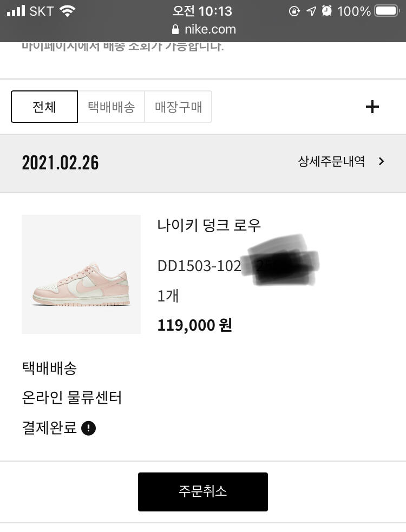
Task: Tap the battery icon in the status bar
Action: [x=387, y=11]
